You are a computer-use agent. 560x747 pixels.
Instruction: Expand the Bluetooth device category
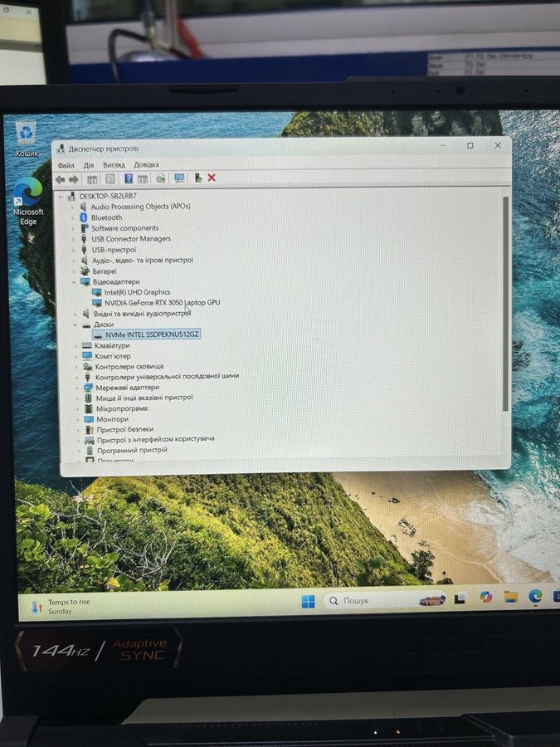point(75,217)
